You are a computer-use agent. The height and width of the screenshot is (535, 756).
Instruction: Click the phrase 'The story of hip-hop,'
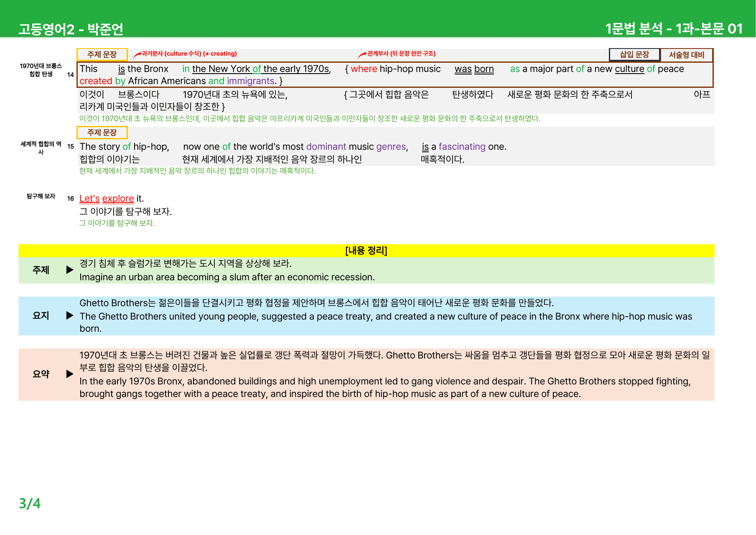pyautogui.click(x=125, y=147)
